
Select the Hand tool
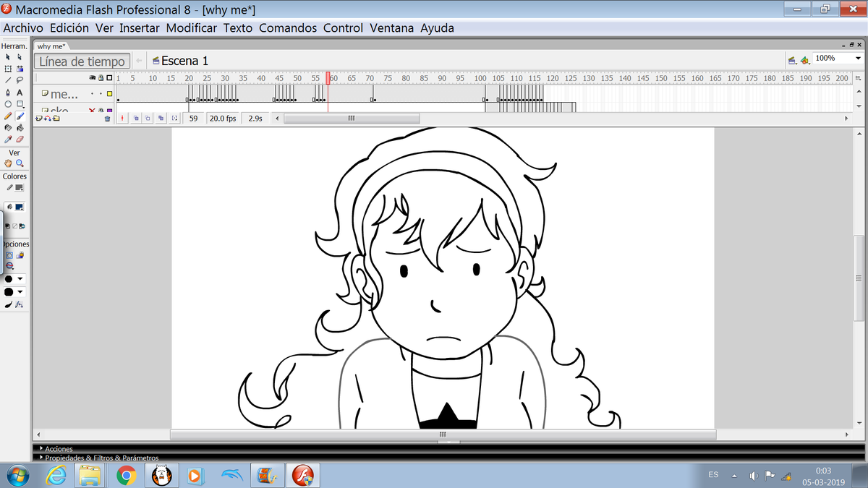8,163
